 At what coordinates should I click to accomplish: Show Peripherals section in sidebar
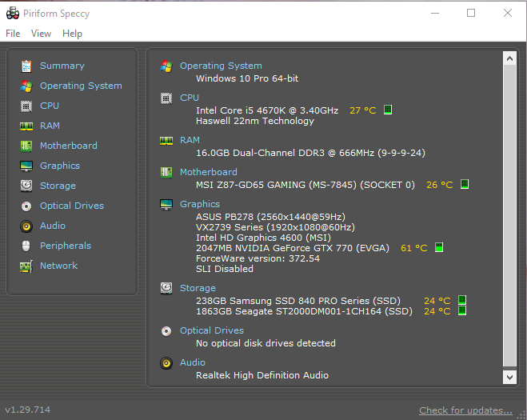pyautogui.click(x=66, y=246)
